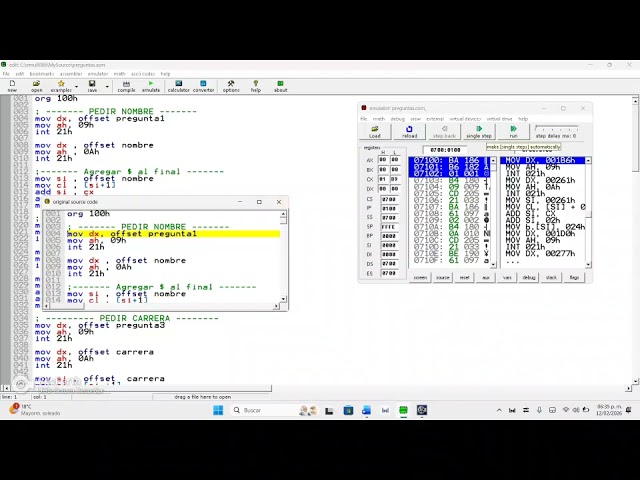Screen dimensions: 640x480
Task: Click the SP register field
Action: (389, 227)
